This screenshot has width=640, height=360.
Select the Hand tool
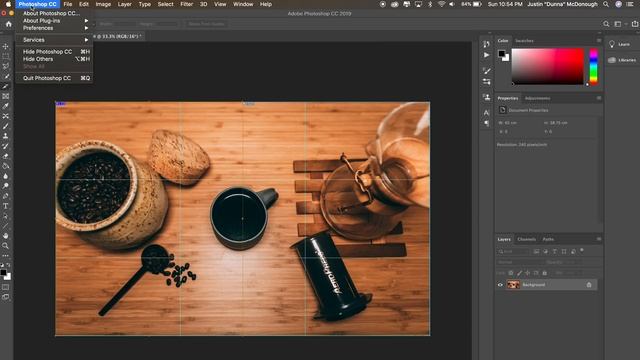[x=6, y=236]
